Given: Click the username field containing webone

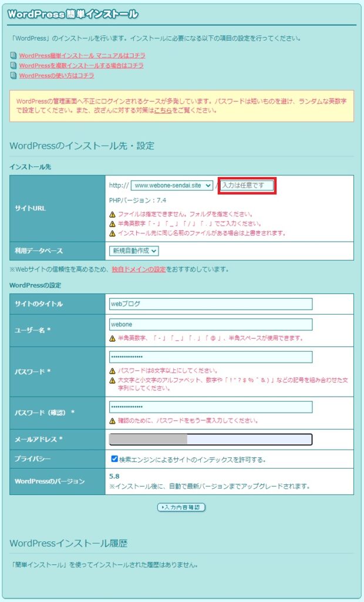Looking at the screenshot, I should click(211, 325).
